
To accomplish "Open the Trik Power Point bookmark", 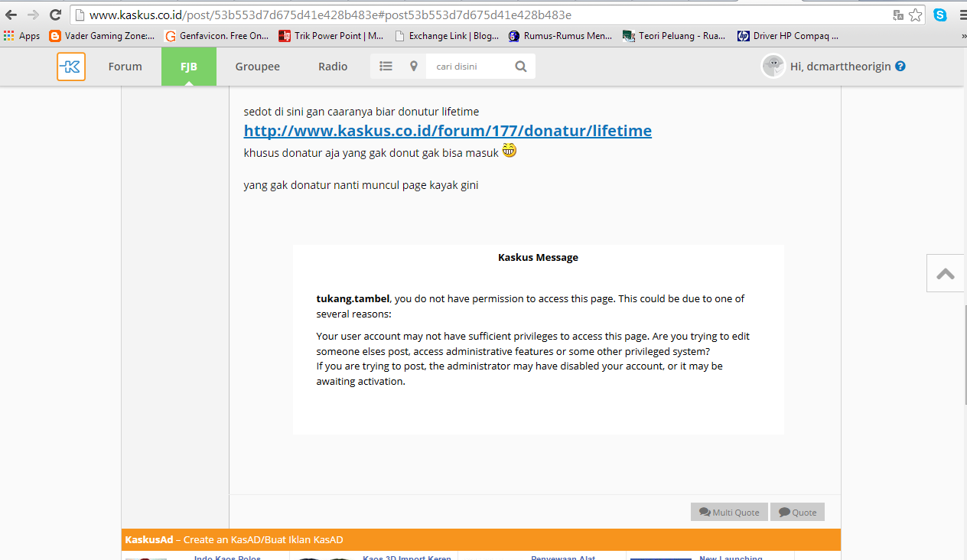I will (331, 36).
